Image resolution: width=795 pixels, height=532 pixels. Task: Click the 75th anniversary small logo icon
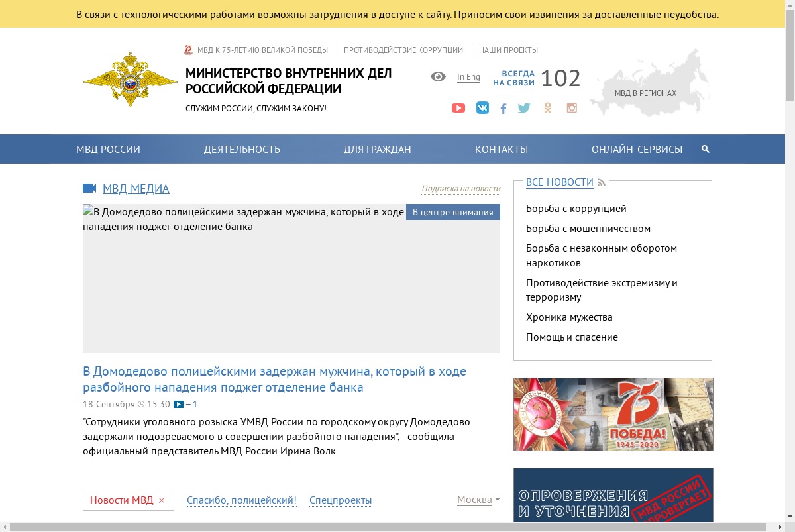[188, 50]
